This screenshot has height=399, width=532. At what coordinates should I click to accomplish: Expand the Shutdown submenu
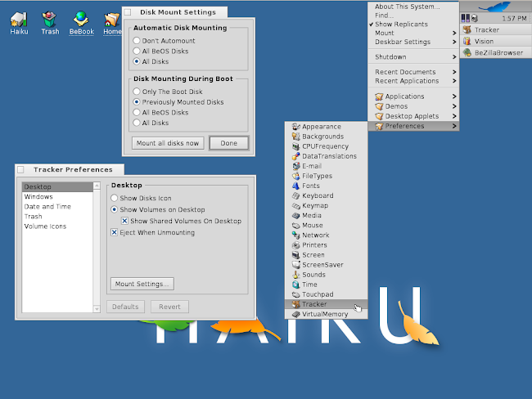[413, 56]
